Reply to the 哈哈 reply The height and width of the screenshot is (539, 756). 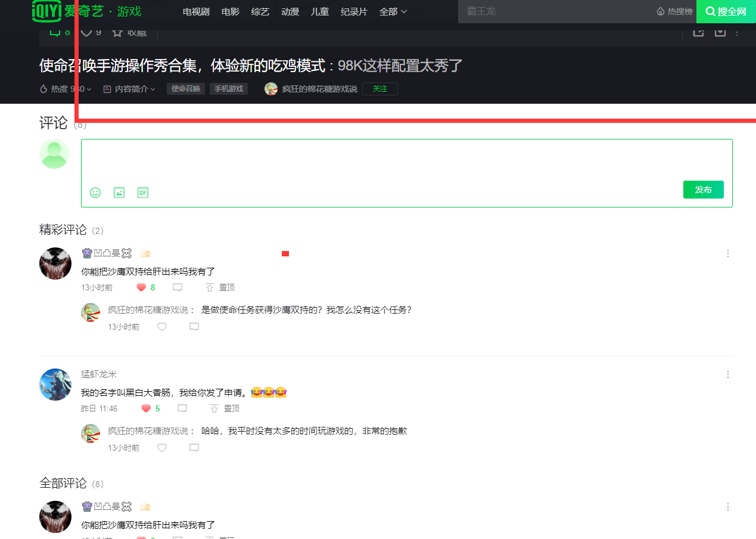(x=194, y=448)
